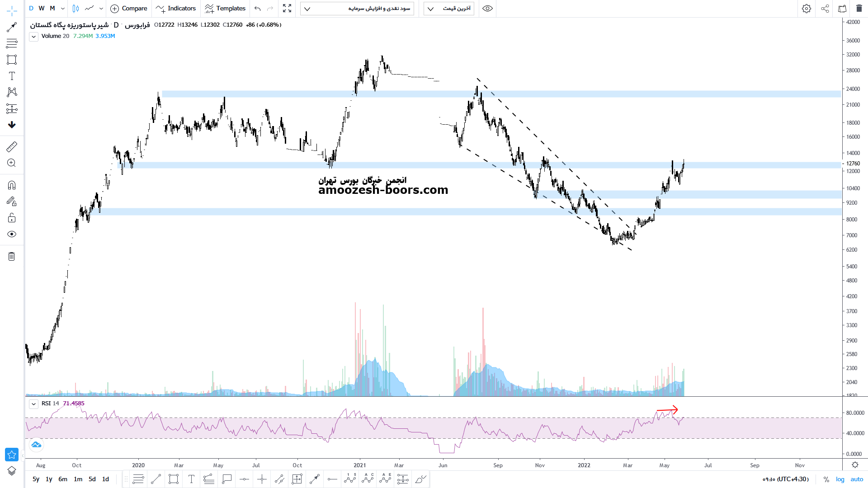Image resolution: width=868 pixels, height=488 pixels.
Task: Toggle the eye visibility button in top toolbar
Action: pos(487,9)
